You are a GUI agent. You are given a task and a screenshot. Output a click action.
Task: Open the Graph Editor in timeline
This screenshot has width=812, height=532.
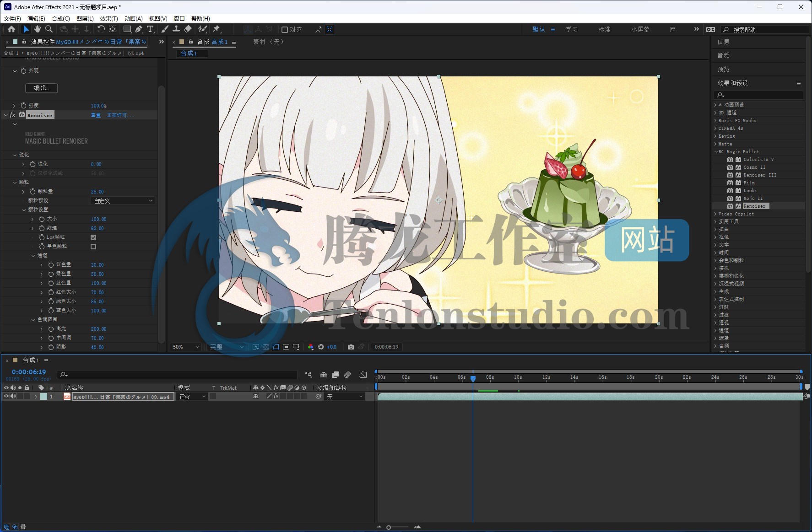pyautogui.click(x=363, y=375)
